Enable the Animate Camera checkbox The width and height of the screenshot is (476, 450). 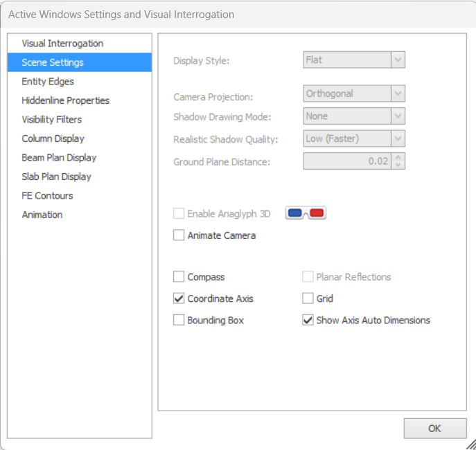pyautogui.click(x=179, y=235)
